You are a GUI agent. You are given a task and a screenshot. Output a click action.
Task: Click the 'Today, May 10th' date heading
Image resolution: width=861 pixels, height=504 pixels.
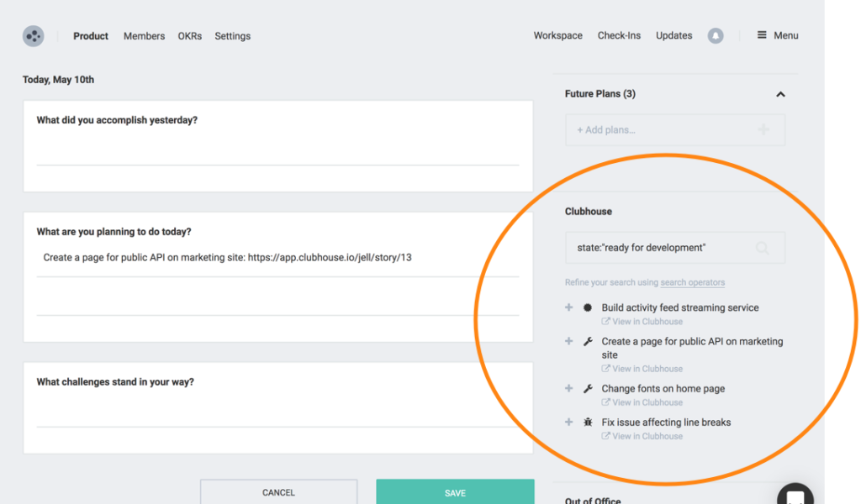(58, 80)
